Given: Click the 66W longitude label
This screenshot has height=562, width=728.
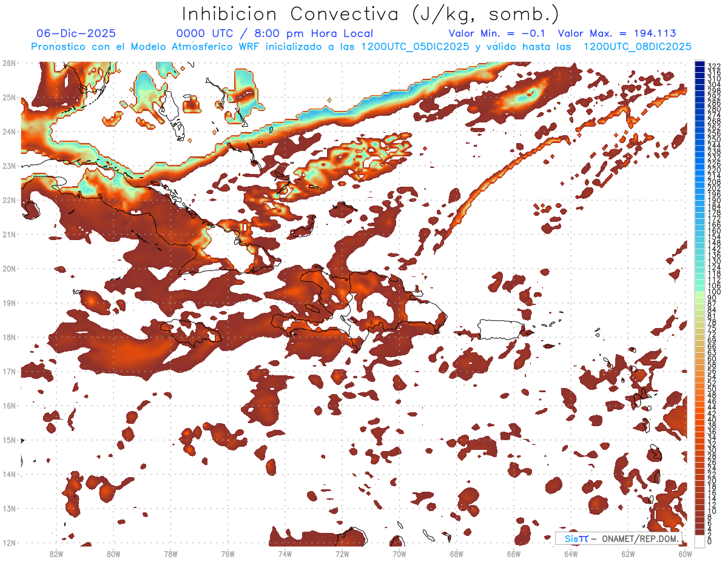Looking at the screenshot, I should [x=514, y=554].
